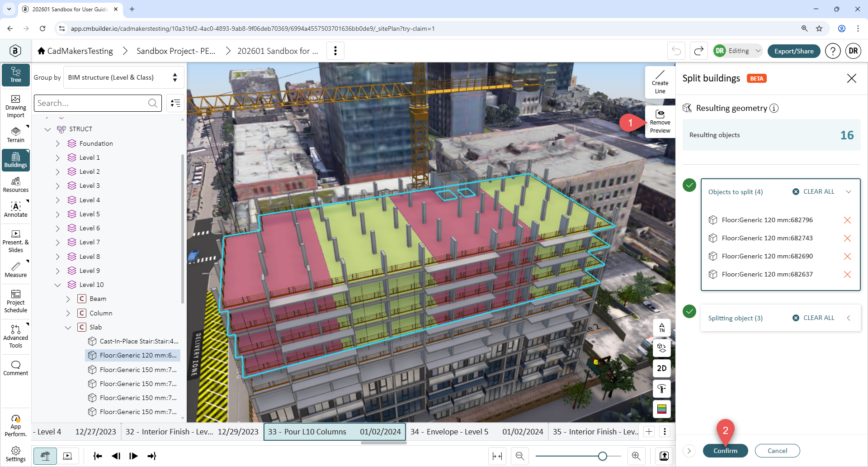Click the True North compass icon
The width and height of the screenshot is (868, 467).
point(662,328)
